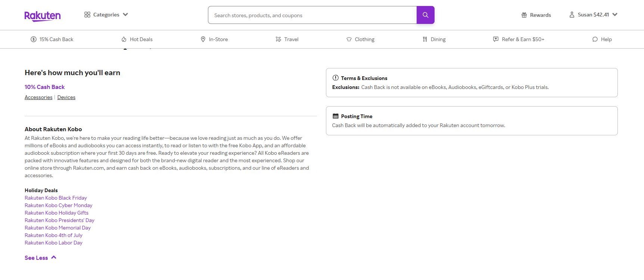Click the Travel airplane icon

tap(279, 39)
